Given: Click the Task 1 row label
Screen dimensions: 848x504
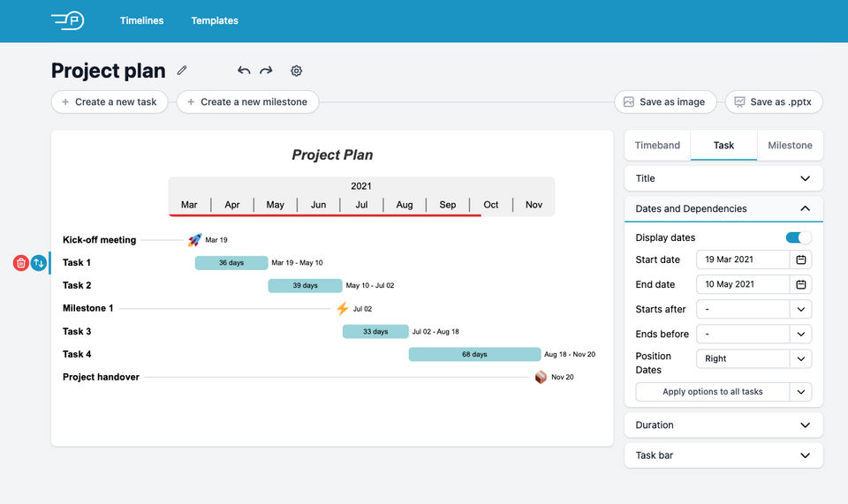Looking at the screenshot, I should (x=77, y=262).
